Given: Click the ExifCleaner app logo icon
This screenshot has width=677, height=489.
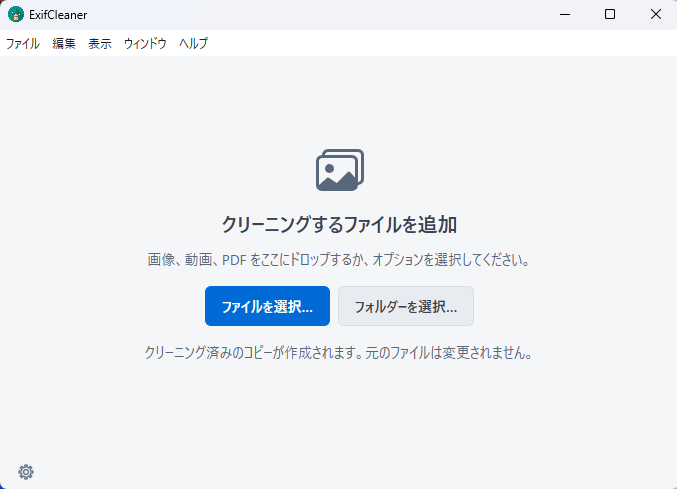Looking at the screenshot, I should [16, 14].
